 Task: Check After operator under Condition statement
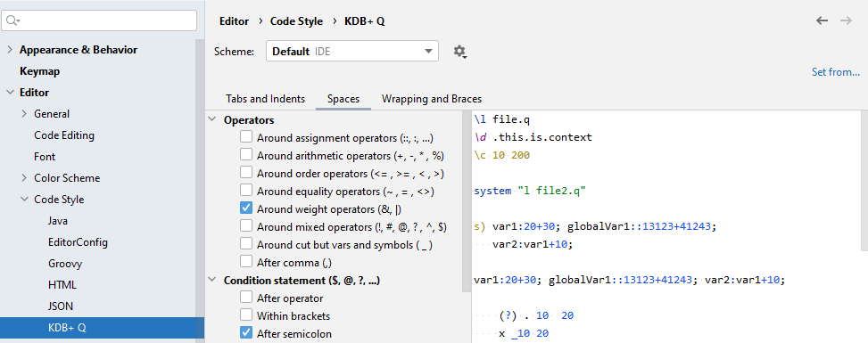click(246, 297)
